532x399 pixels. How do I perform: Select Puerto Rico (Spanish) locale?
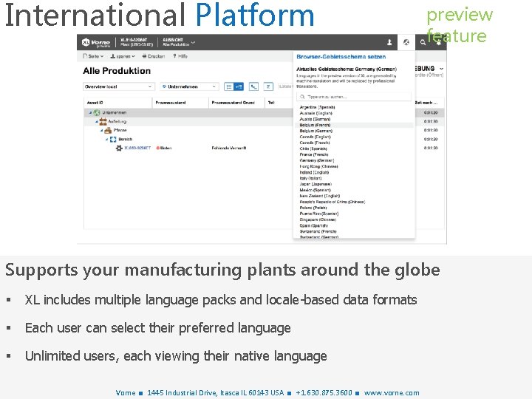point(319,214)
